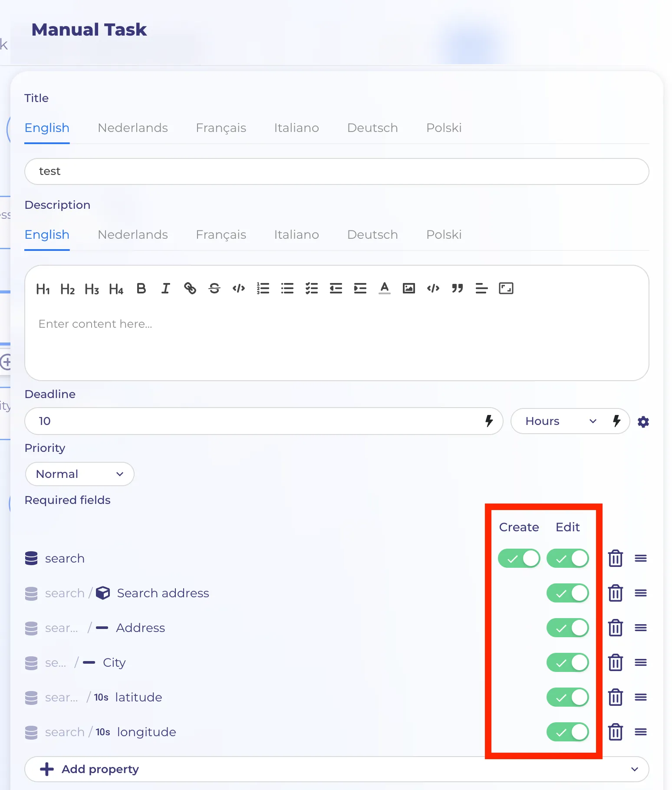Switch Description to Polski tab
Image resolution: width=672 pixels, height=790 pixels.
pyautogui.click(x=444, y=234)
